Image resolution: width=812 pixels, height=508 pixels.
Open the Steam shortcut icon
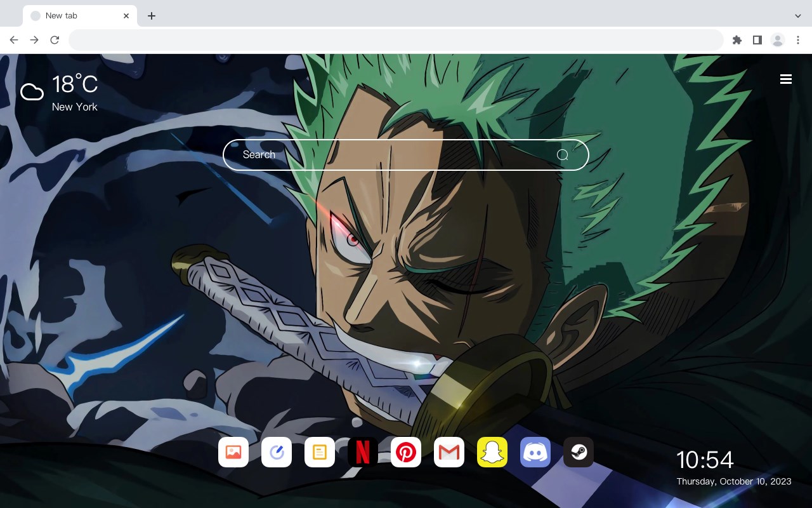579,452
